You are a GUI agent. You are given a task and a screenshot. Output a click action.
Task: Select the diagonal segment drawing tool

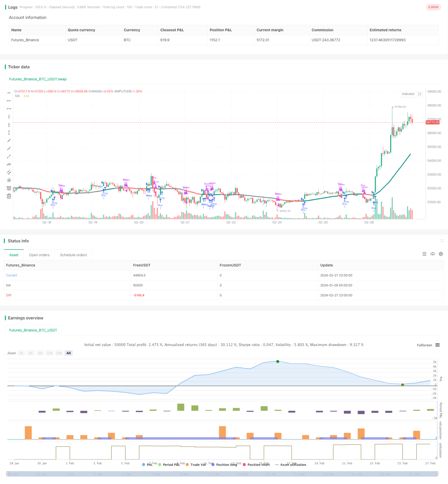tap(9, 156)
